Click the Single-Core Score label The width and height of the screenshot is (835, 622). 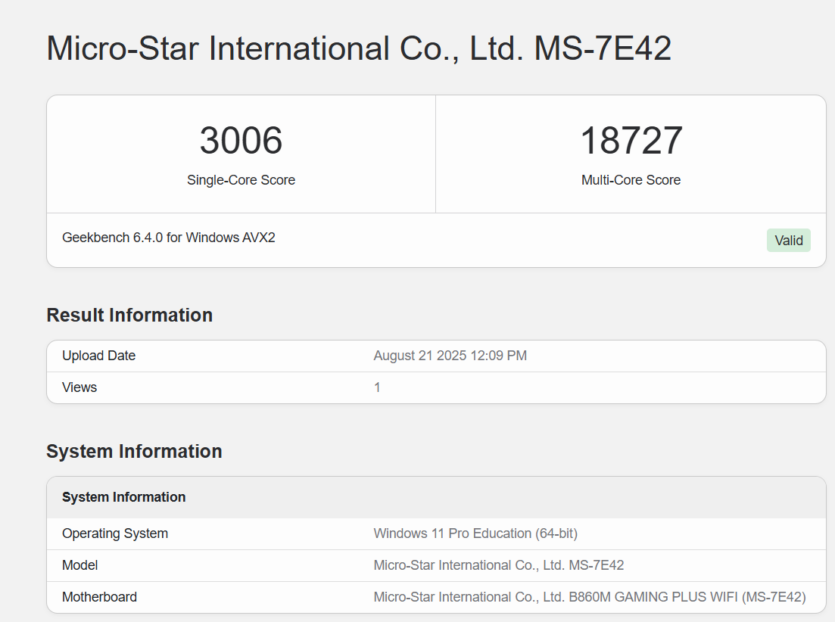(x=241, y=180)
